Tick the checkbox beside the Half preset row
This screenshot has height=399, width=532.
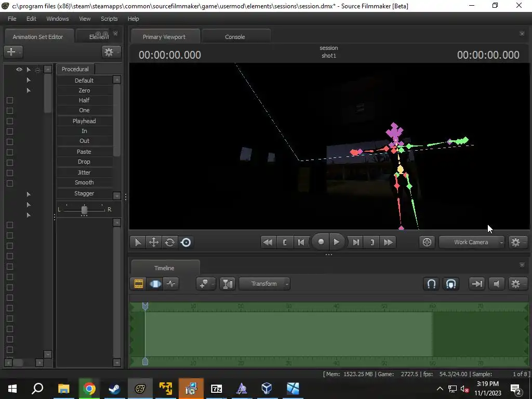click(x=10, y=100)
